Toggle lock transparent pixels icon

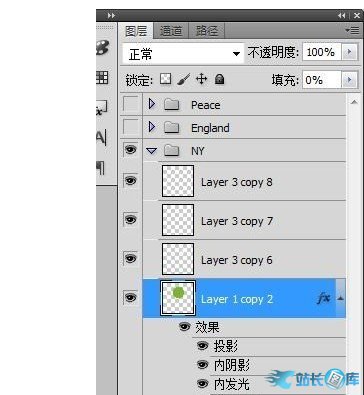166,79
